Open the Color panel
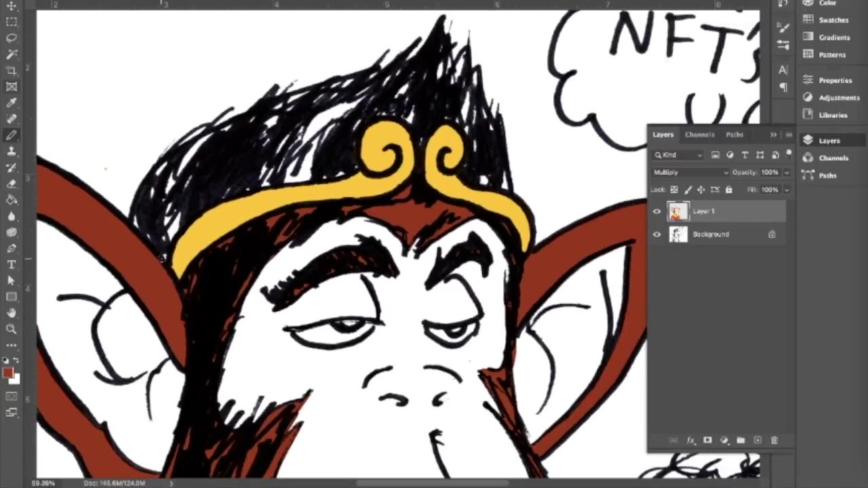 (827, 3)
